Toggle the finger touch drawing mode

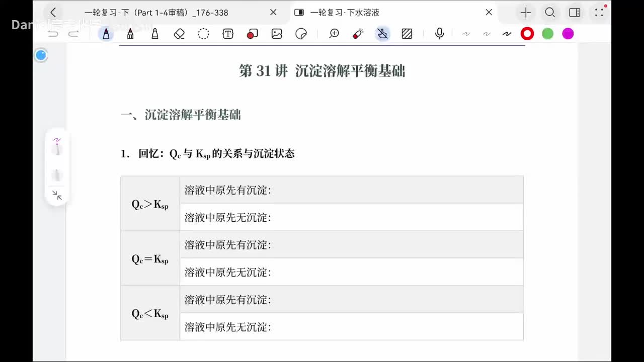[x=383, y=34]
